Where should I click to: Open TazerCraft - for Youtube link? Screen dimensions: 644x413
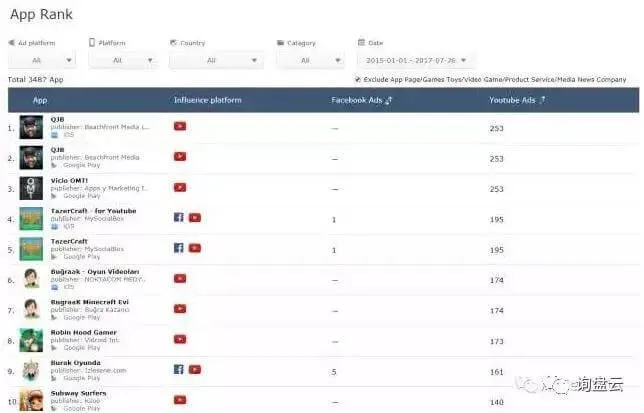click(x=93, y=211)
